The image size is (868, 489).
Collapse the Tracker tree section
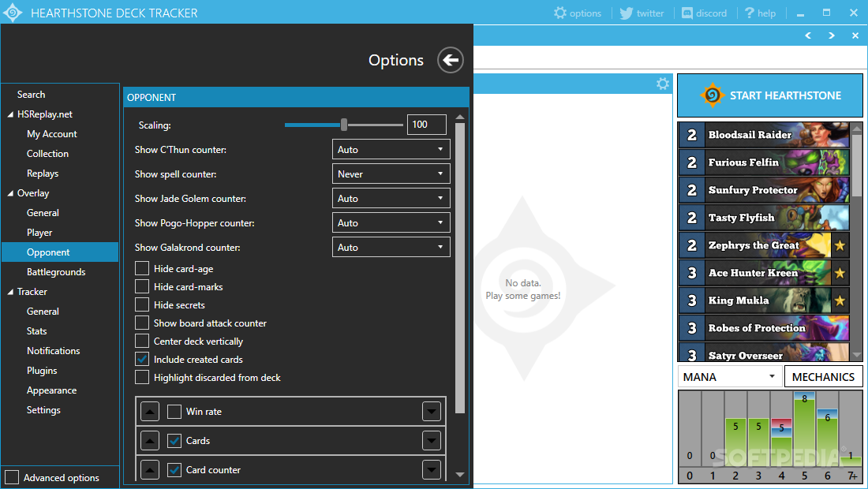tap(10, 292)
